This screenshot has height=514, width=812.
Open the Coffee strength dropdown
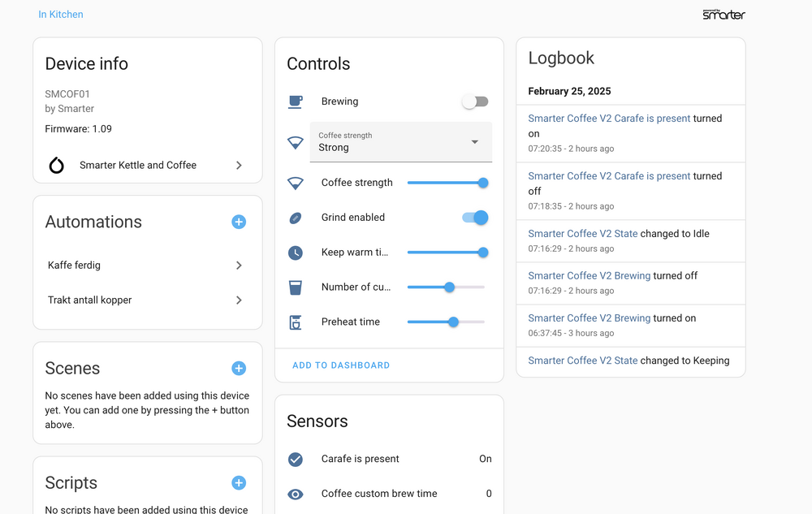(401, 142)
